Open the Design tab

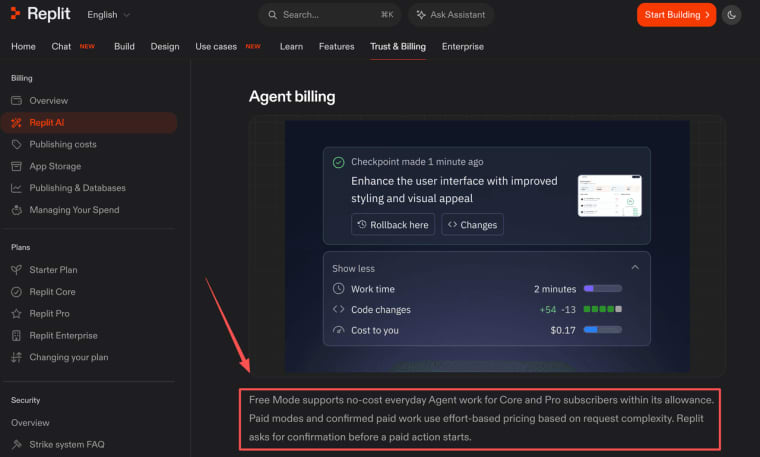[165, 47]
